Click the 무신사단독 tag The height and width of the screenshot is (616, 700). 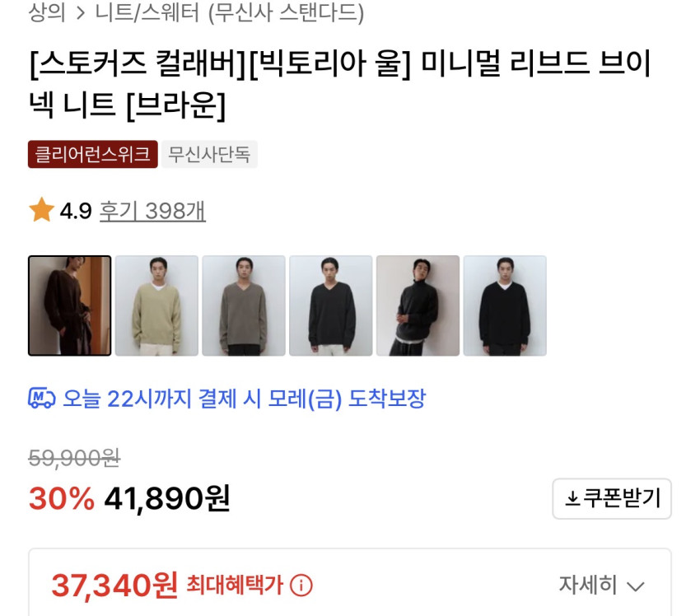click(209, 155)
